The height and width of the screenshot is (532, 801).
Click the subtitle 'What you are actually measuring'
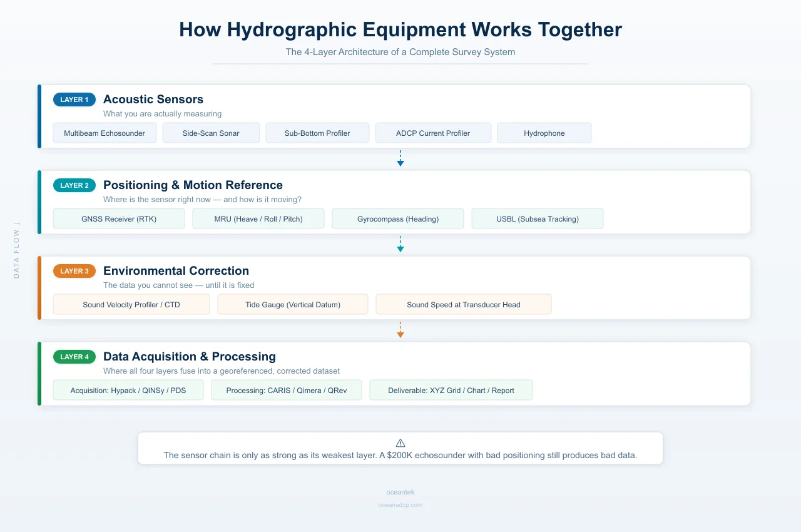click(x=163, y=114)
